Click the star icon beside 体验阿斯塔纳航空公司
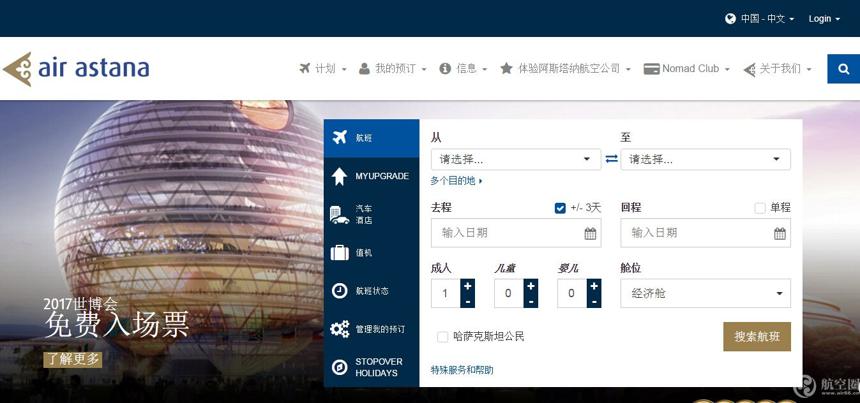The image size is (860, 403). (x=506, y=69)
